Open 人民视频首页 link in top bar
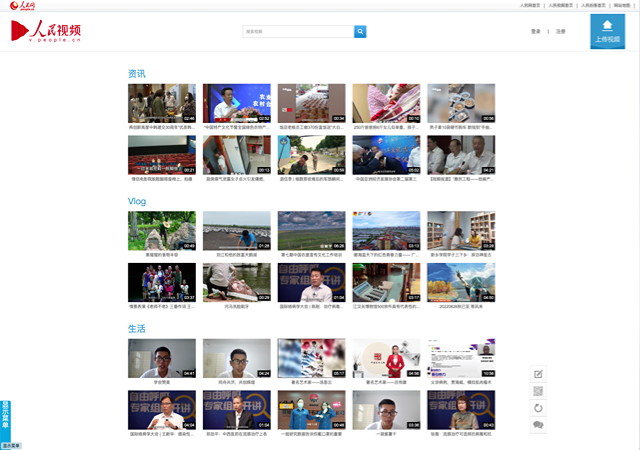Image resolution: width=640 pixels, height=450 pixels. pos(560,5)
